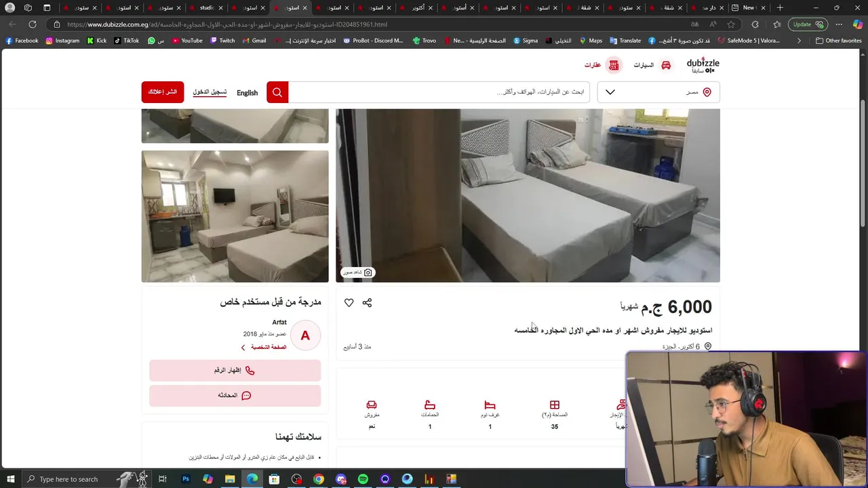The height and width of the screenshot is (488, 868).
Task: Open the عقارات property category icon
Action: click(x=614, y=65)
